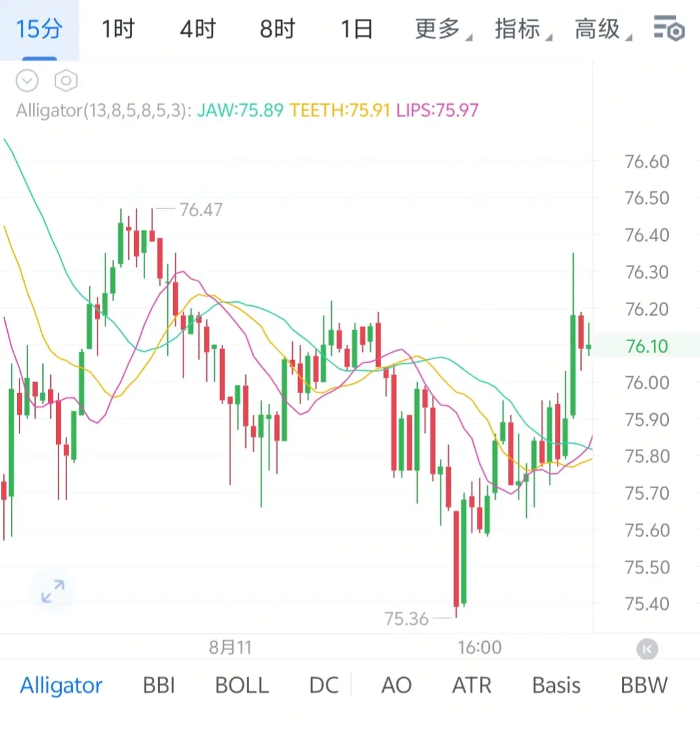The width and height of the screenshot is (700, 729).
Task: Select the Basis indicator
Action: pyautogui.click(x=556, y=685)
